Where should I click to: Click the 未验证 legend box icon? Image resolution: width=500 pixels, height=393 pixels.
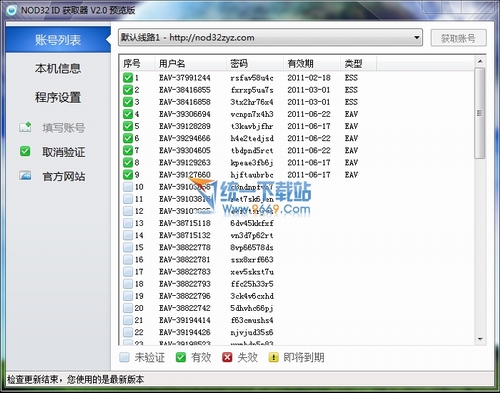124,357
